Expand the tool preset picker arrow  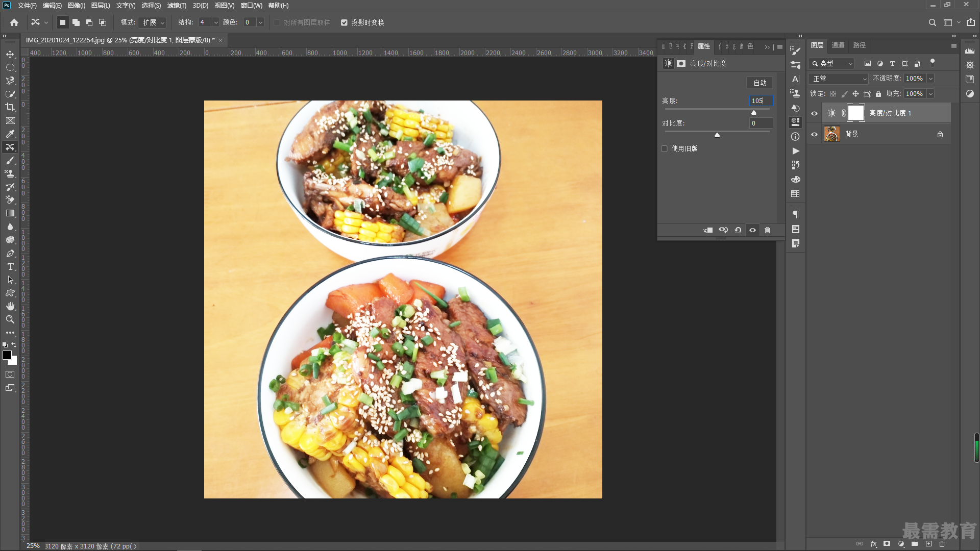click(46, 22)
